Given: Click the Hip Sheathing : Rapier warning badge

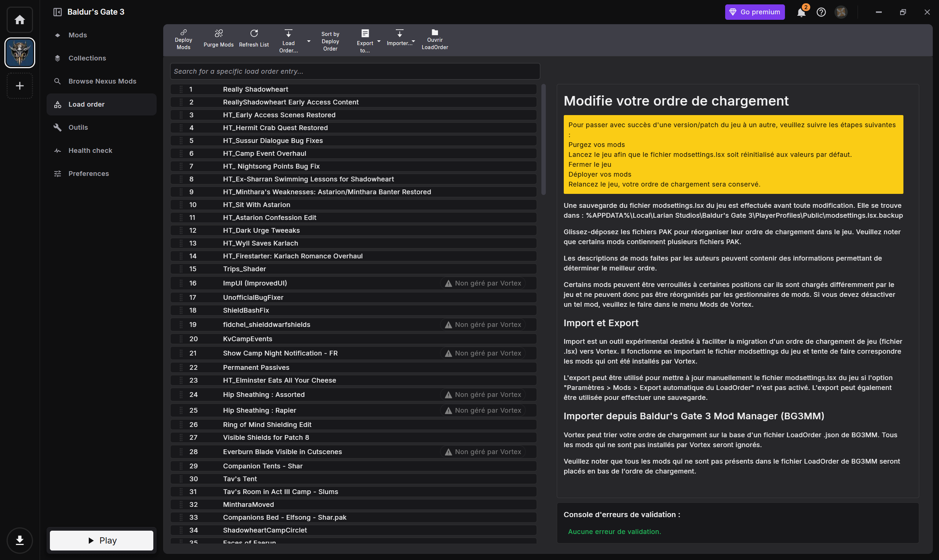Looking at the screenshot, I should (483, 411).
